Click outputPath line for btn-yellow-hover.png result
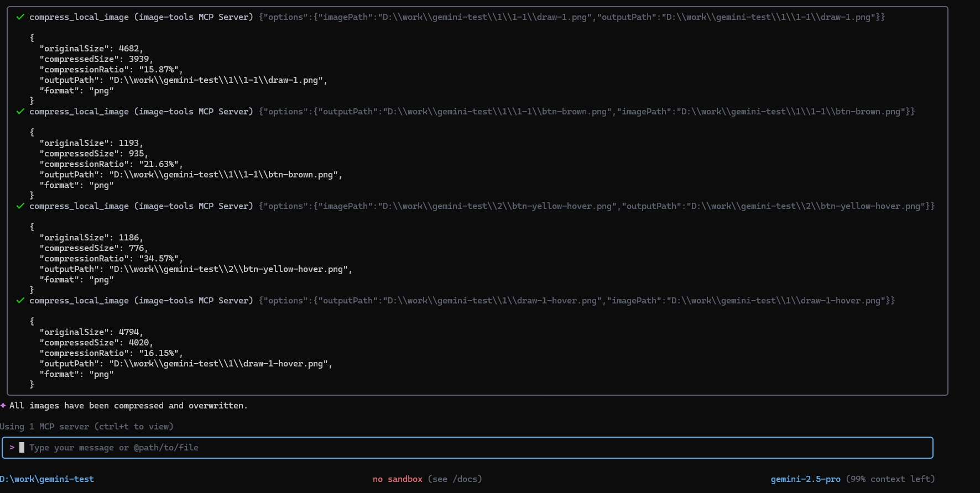 196,269
